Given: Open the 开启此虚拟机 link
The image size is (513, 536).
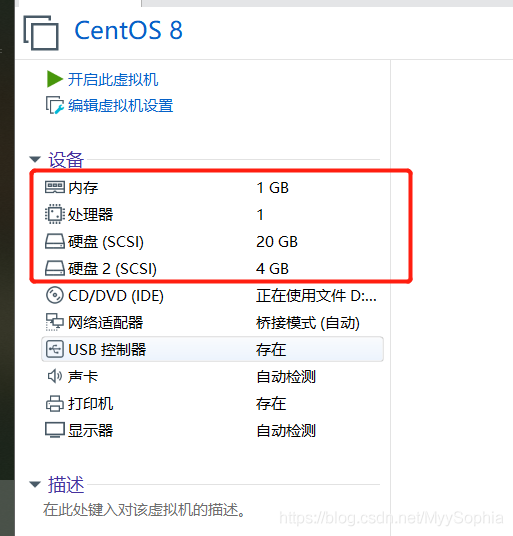Looking at the screenshot, I should [113, 80].
